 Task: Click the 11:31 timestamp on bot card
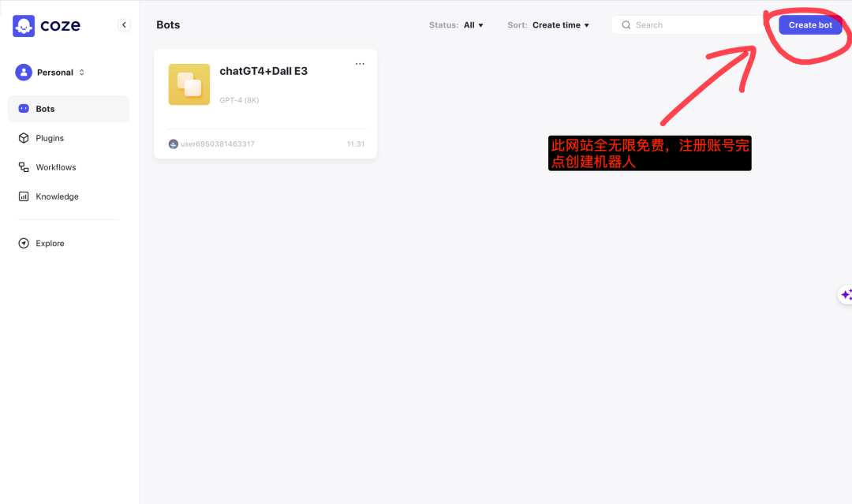(x=355, y=144)
